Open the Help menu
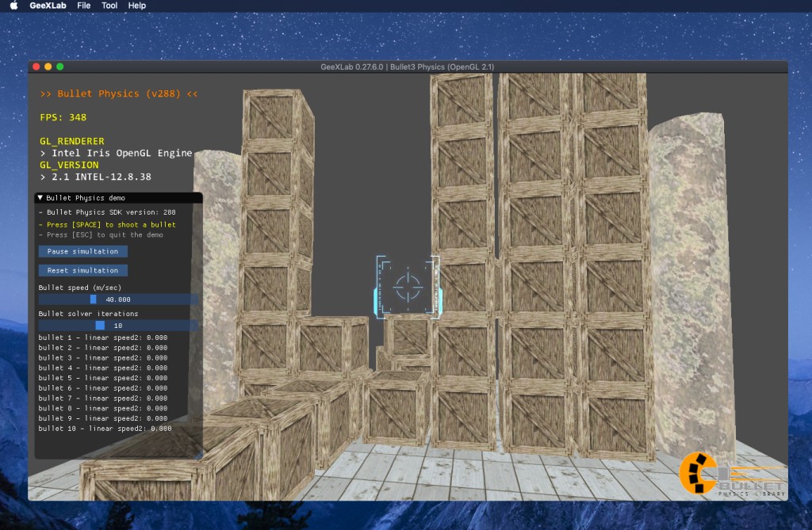 click(136, 6)
